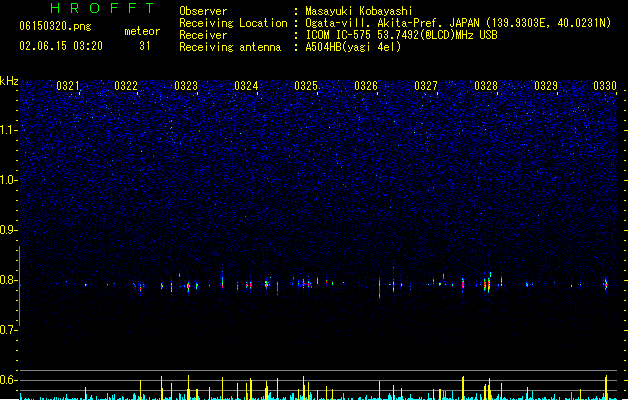The height and width of the screenshot is (400, 629).
Task: Click the 0324 time marker
Action: 246,86
